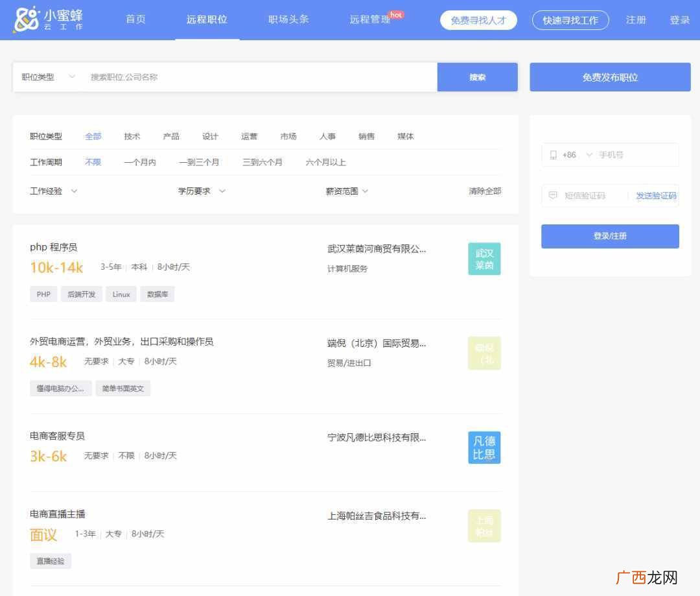The height and width of the screenshot is (596, 700).
Task: Expand the 学历要求 filter dropdown
Action: pos(202,191)
